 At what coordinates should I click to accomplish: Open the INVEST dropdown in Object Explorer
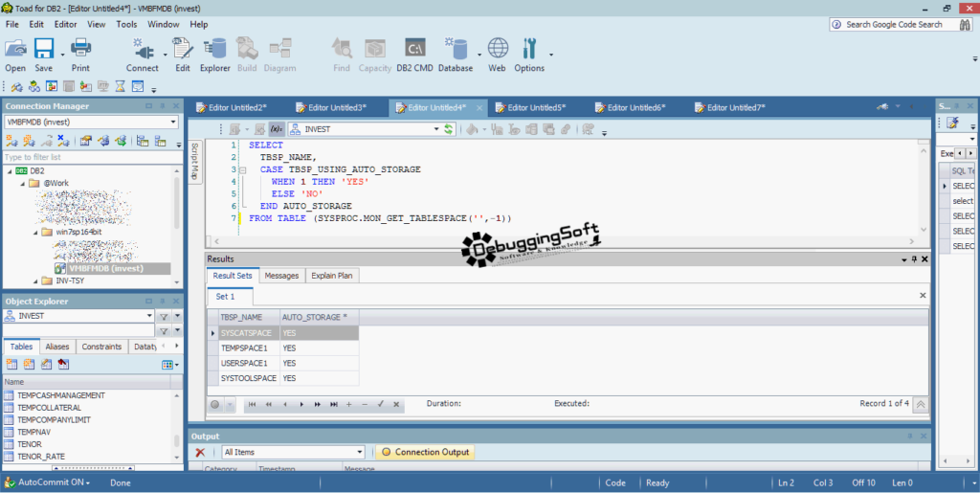148,316
